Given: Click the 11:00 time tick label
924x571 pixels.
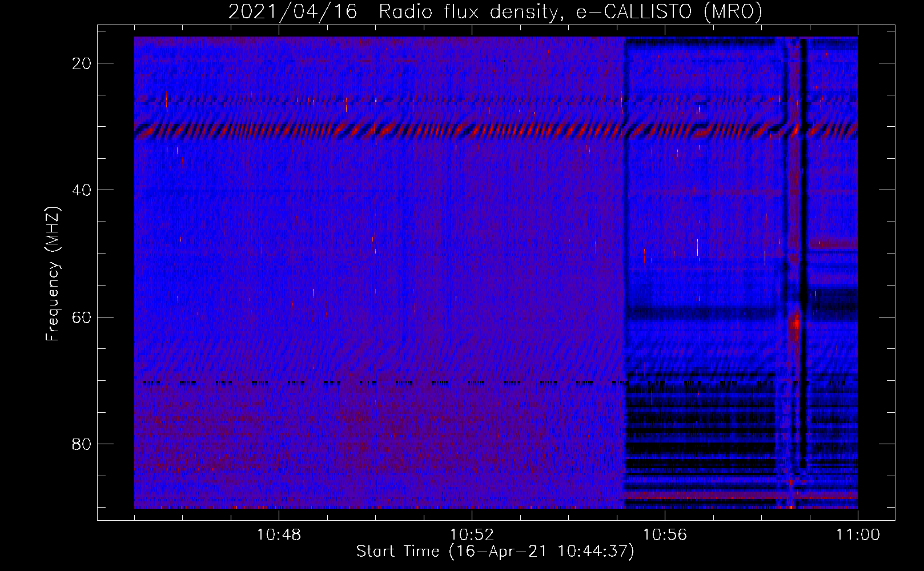Looking at the screenshot, I should pyautogui.click(x=858, y=535).
